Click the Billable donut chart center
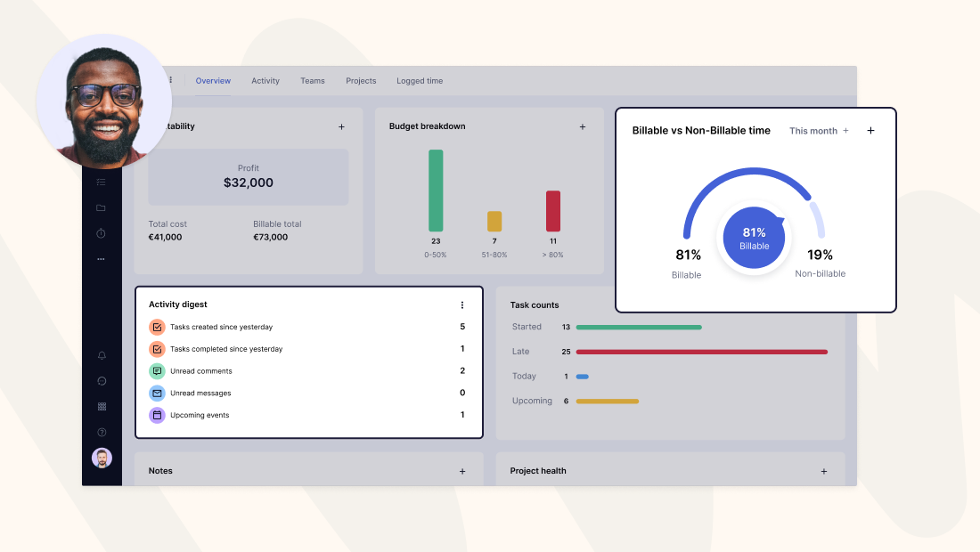The width and height of the screenshot is (980, 552). (754, 237)
